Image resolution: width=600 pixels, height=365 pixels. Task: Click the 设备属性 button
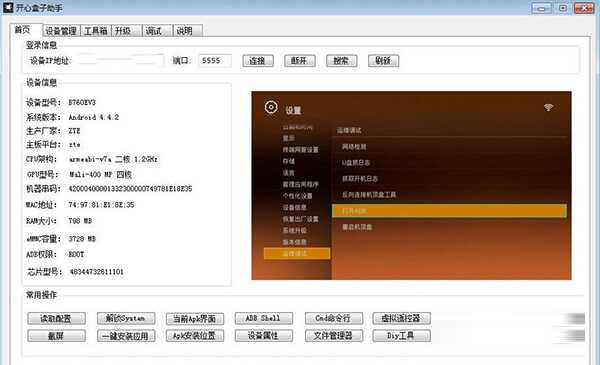click(x=264, y=336)
